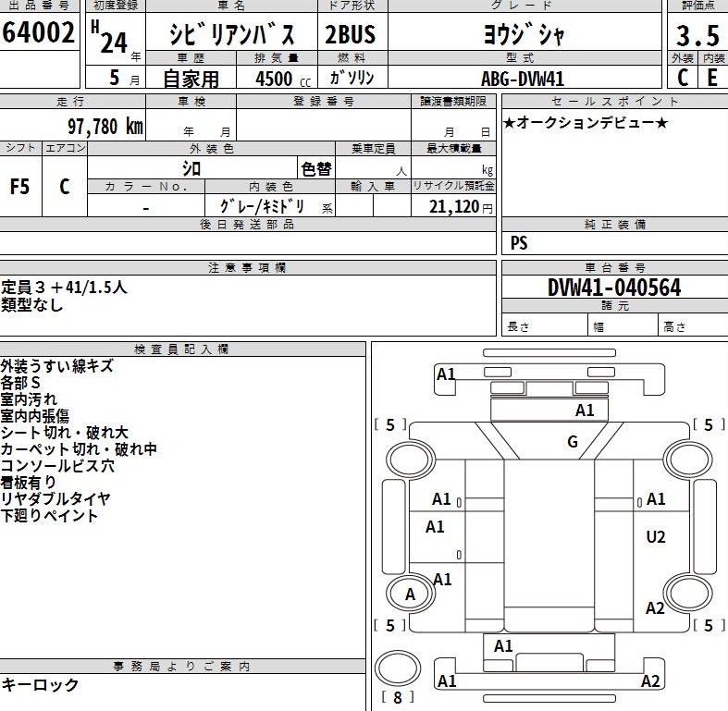Image resolution: width=728 pixels, height=711 pixels.
Task: Click the 検査員記入欄 section header
Action: 181,349
